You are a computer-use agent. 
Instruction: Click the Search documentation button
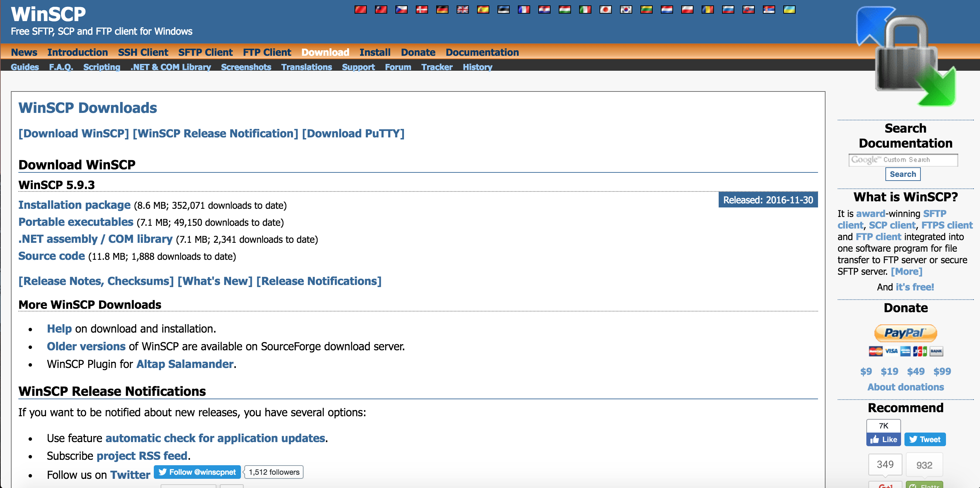(903, 174)
